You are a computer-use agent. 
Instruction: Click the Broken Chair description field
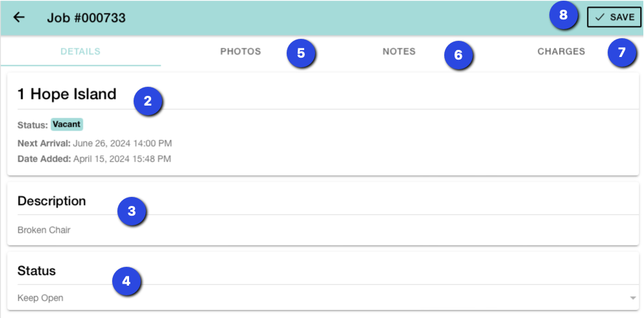(x=44, y=230)
